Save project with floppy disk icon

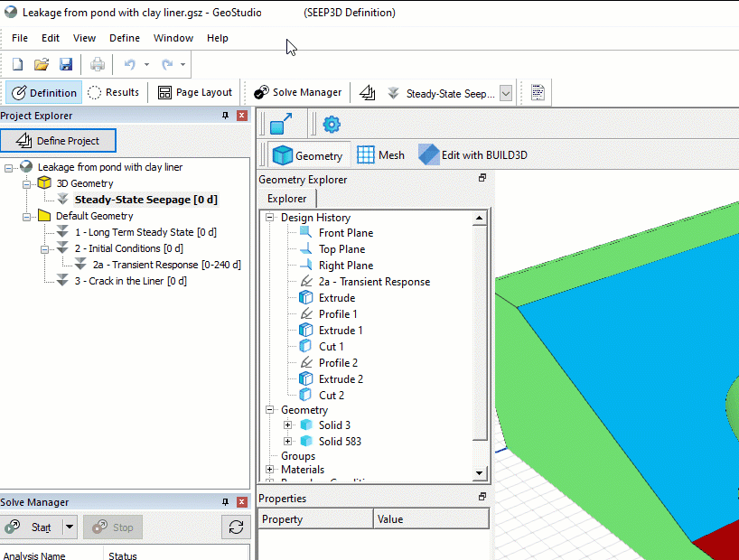pos(66,64)
